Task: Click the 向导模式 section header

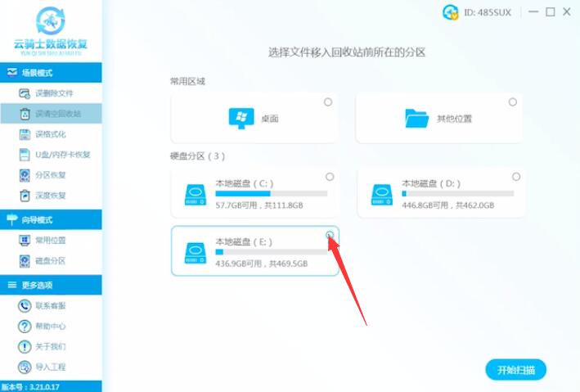Action: tap(51, 219)
